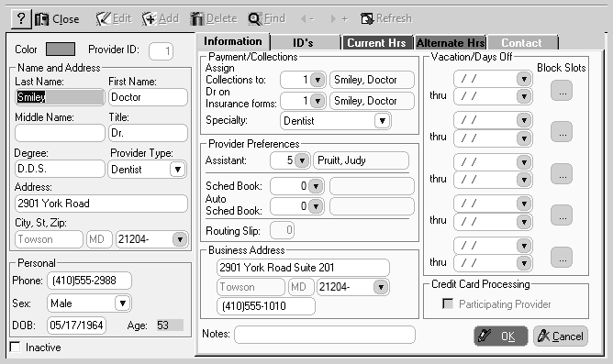Click the Title field
Image resolution: width=613 pixels, height=364 pixels.
[x=148, y=133]
